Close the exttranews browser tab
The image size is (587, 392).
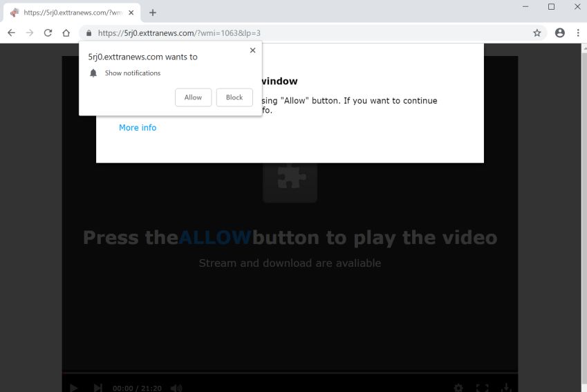131,12
